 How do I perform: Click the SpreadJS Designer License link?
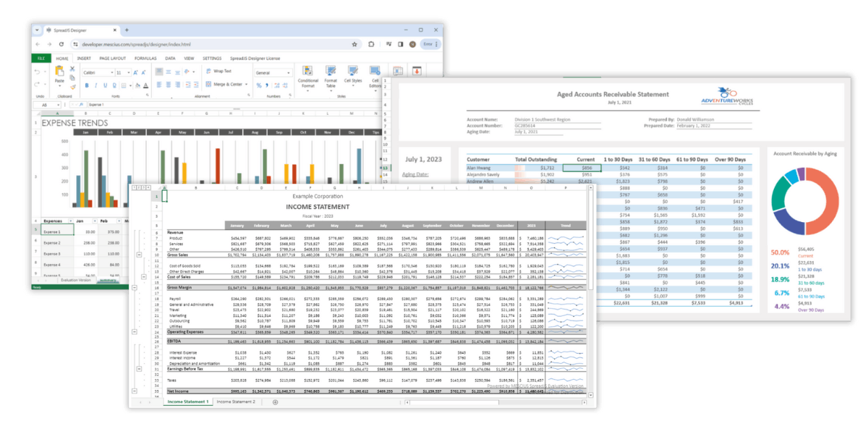click(255, 59)
